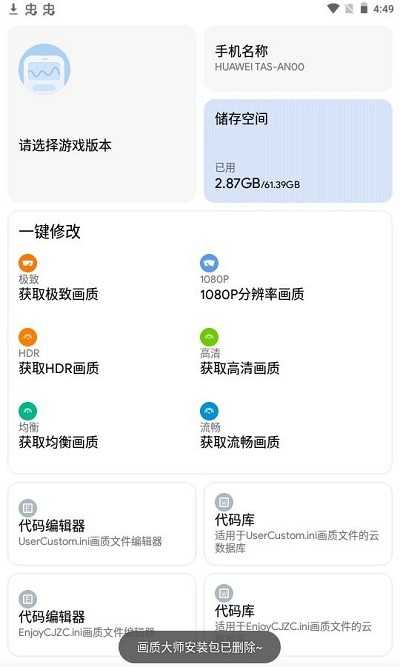Tap the UserCustom.ini 代码库 icon
The image size is (400, 667).
click(x=224, y=502)
